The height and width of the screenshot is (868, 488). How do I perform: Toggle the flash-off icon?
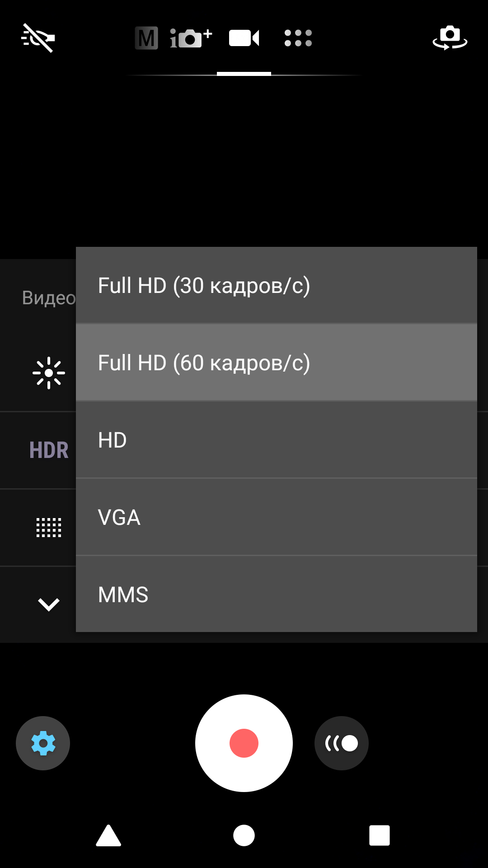pyautogui.click(x=38, y=38)
